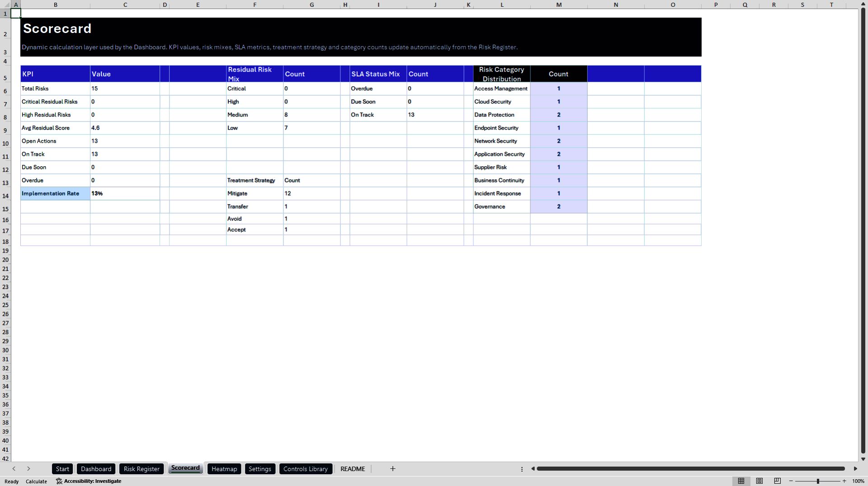868x486 pixels.
Task: Open Accessibility Investigate status item
Action: pyautogui.click(x=89, y=481)
